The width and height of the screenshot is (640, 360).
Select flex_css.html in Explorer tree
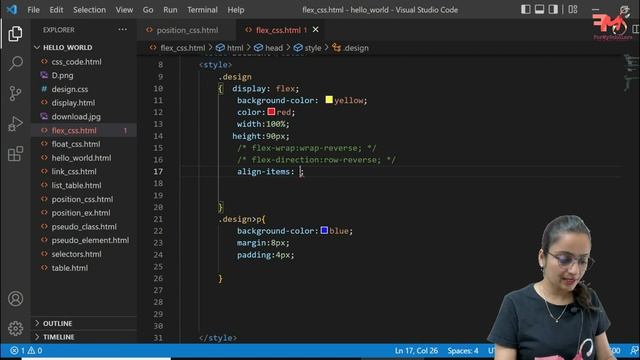(84, 131)
